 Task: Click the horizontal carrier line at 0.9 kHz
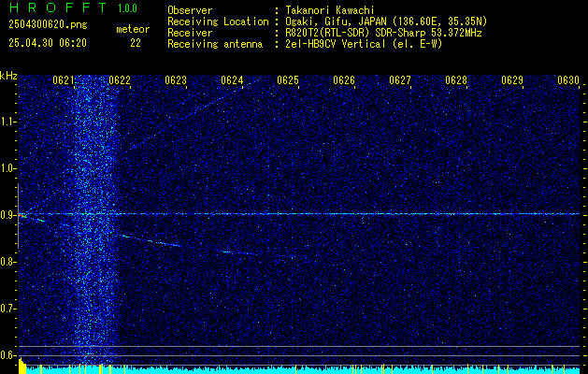coord(299,214)
